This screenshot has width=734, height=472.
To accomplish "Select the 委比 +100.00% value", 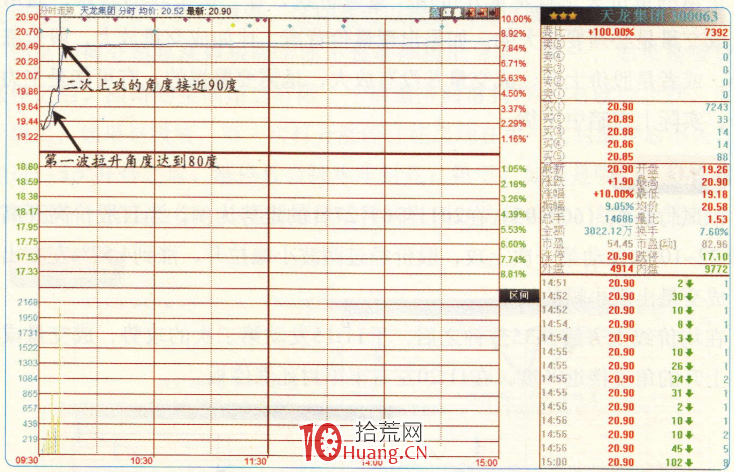I will [x=611, y=32].
